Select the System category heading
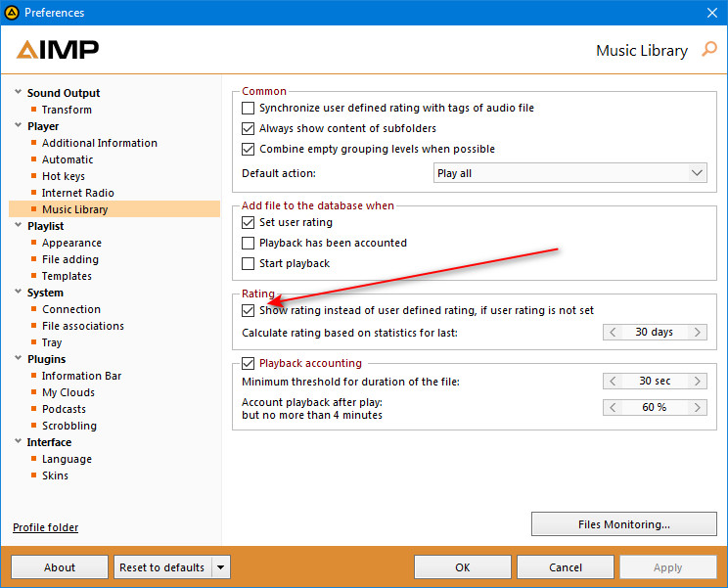 pyautogui.click(x=45, y=293)
